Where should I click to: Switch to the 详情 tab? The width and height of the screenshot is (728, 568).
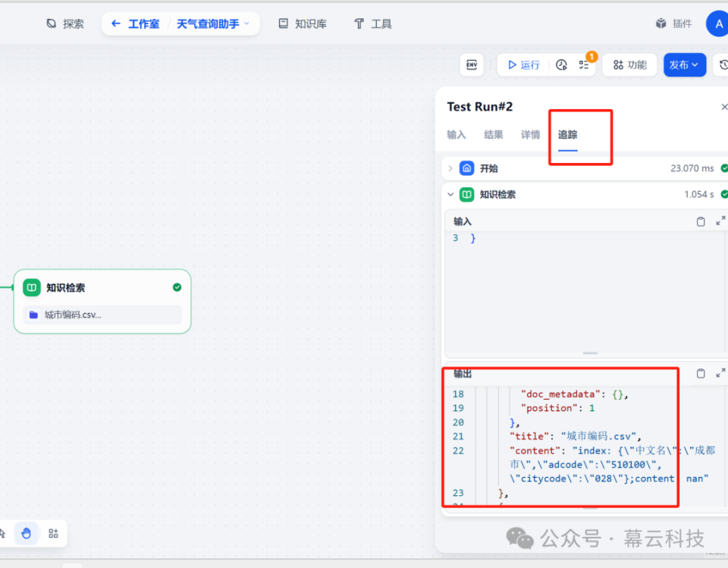[530, 135]
